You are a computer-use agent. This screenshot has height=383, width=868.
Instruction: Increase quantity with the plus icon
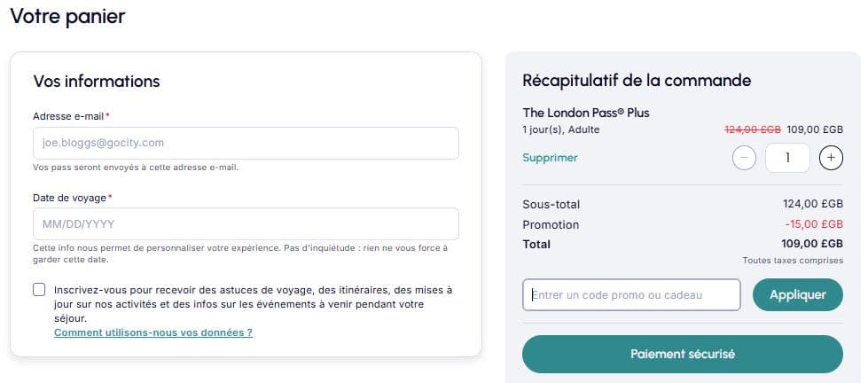point(830,158)
